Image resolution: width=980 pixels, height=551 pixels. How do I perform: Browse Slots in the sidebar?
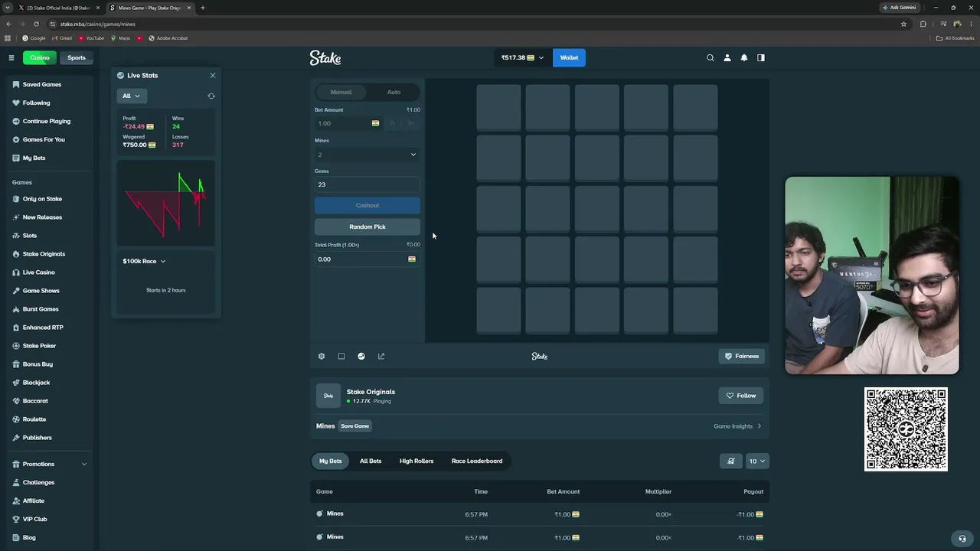click(30, 236)
